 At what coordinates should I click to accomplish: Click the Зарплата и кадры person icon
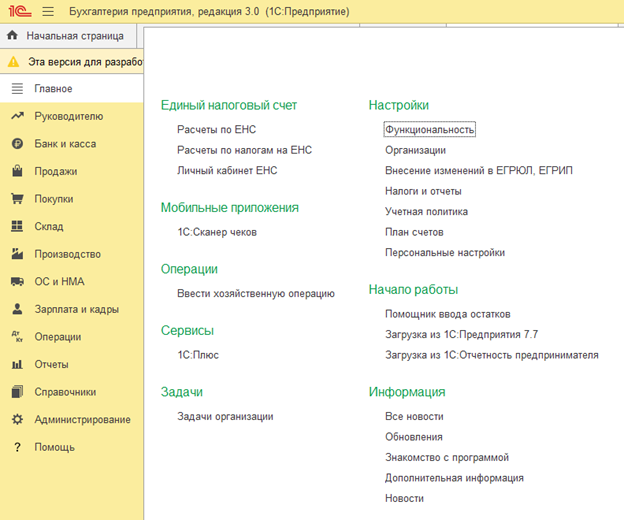coord(17,309)
